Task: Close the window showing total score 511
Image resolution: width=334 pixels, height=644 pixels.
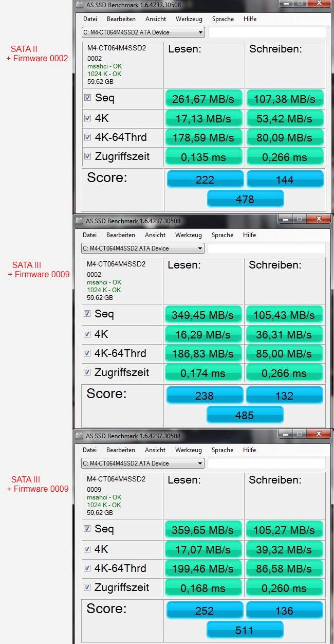Action: [x=318, y=434]
